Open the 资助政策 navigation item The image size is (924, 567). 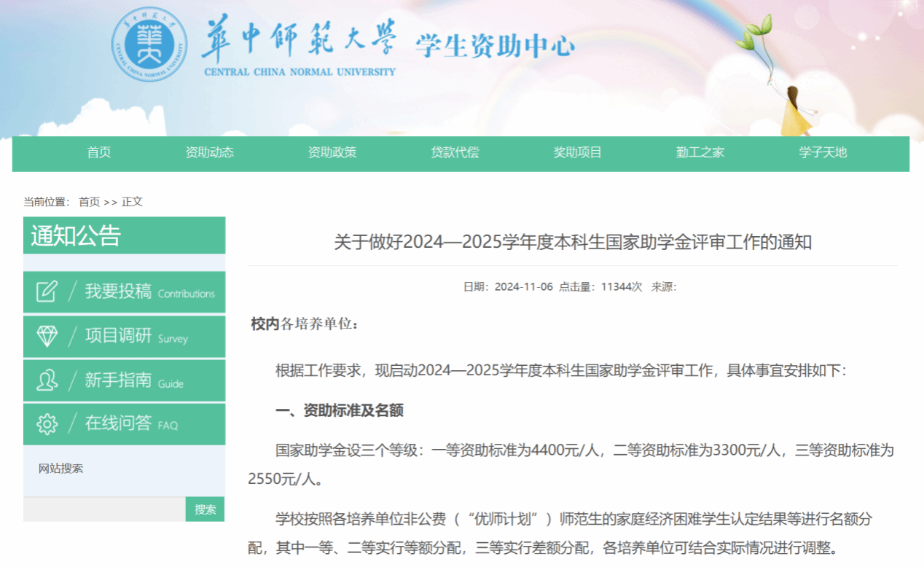coord(332,153)
